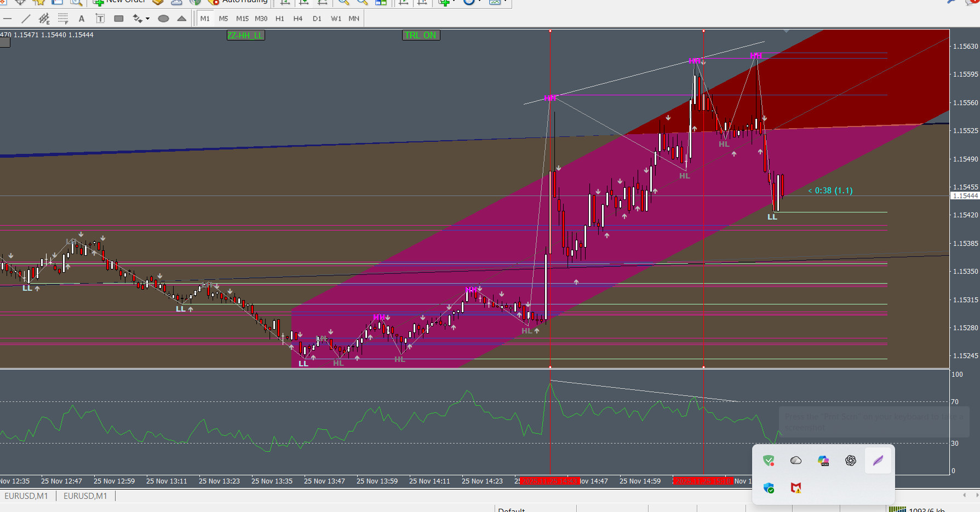Switch chart to D1 timeframe
The image size is (980, 512).
point(317,19)
